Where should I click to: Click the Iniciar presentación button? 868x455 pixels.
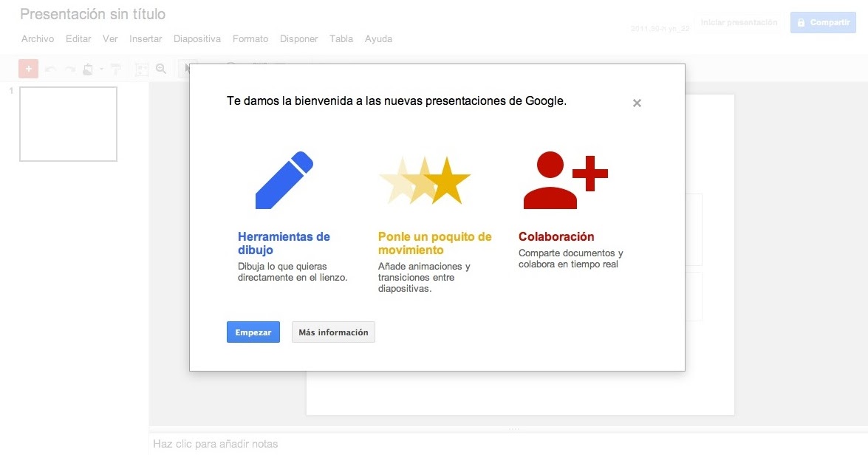739,23
